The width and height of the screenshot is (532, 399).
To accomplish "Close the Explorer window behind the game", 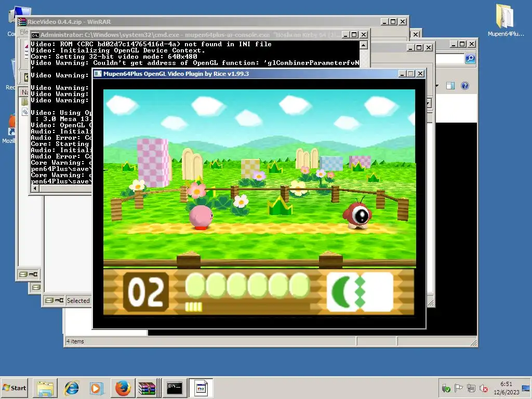I will point(472,44).
